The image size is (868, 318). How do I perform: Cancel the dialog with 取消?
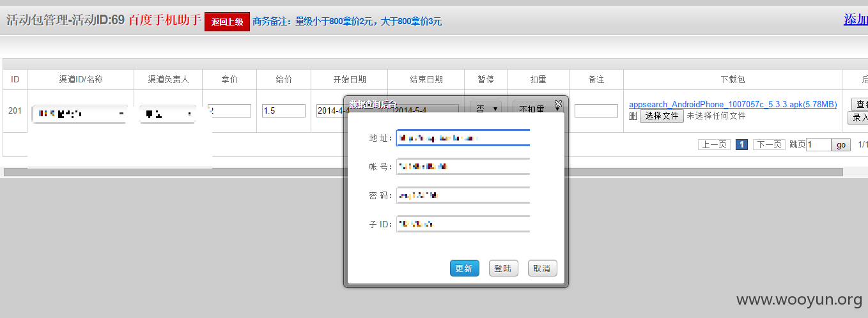pos(542,268)
